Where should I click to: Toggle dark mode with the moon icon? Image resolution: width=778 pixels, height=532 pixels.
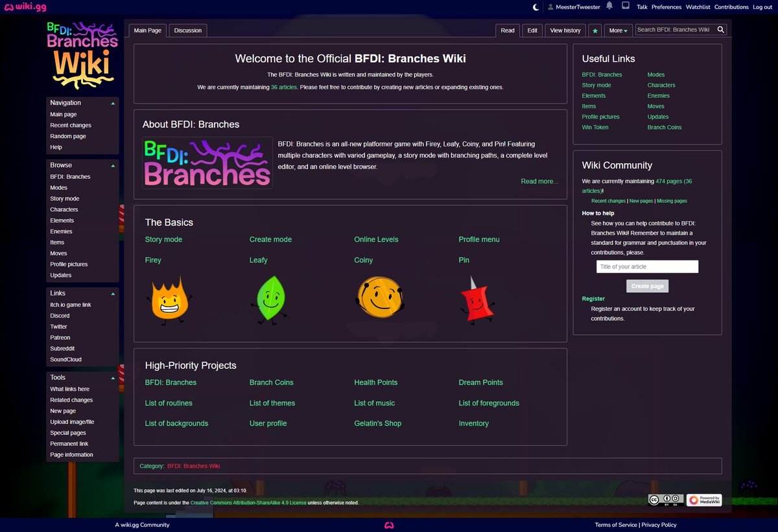(x=536, y=6)
